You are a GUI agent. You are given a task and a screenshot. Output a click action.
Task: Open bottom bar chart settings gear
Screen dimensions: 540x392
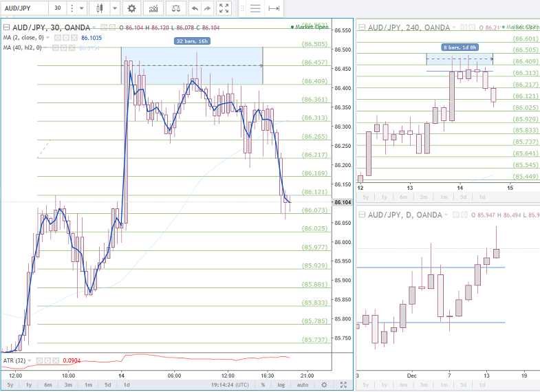coord(324,384)
